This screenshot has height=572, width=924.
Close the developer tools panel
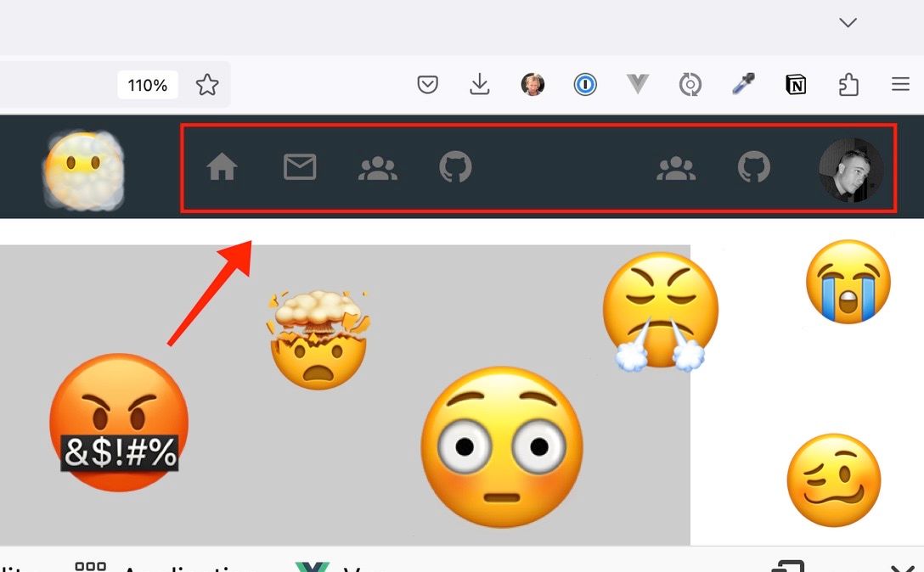pyautogui.click(x=902, y=569)
